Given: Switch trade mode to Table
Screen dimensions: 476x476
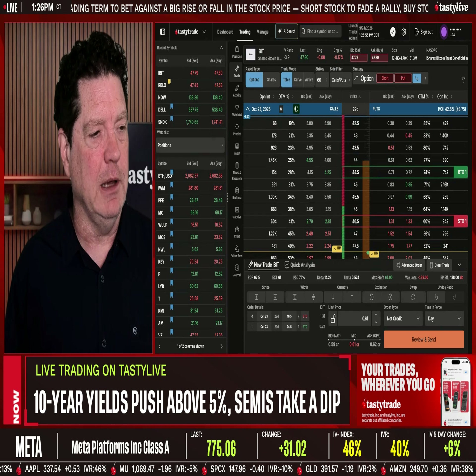Looking at the screenshot, I should click(x=286, y=80).
